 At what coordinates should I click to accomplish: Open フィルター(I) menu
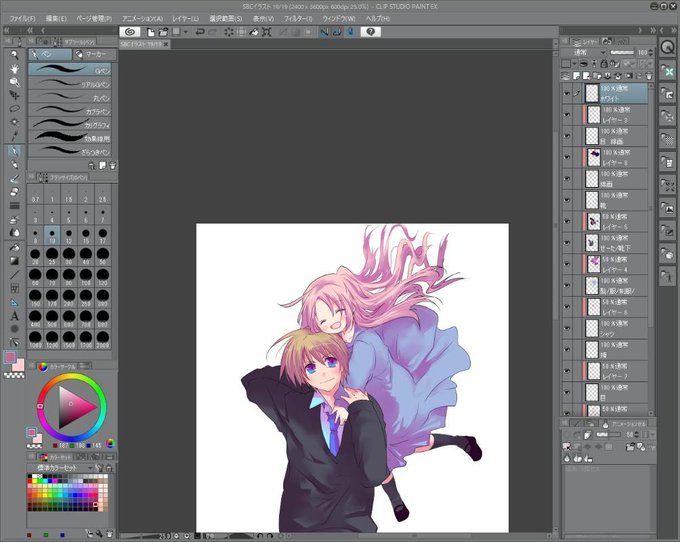tap(298, 19)
